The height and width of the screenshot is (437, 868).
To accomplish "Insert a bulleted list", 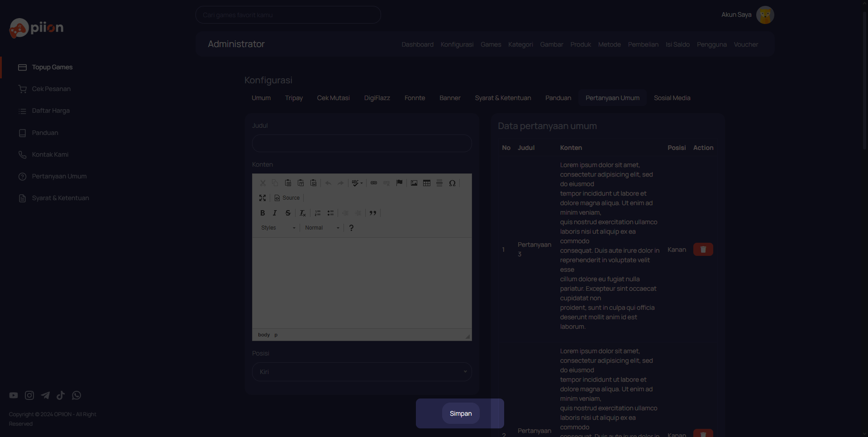I will point(330,213).
